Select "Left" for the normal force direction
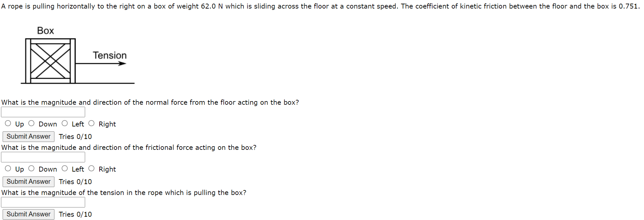 65,123
